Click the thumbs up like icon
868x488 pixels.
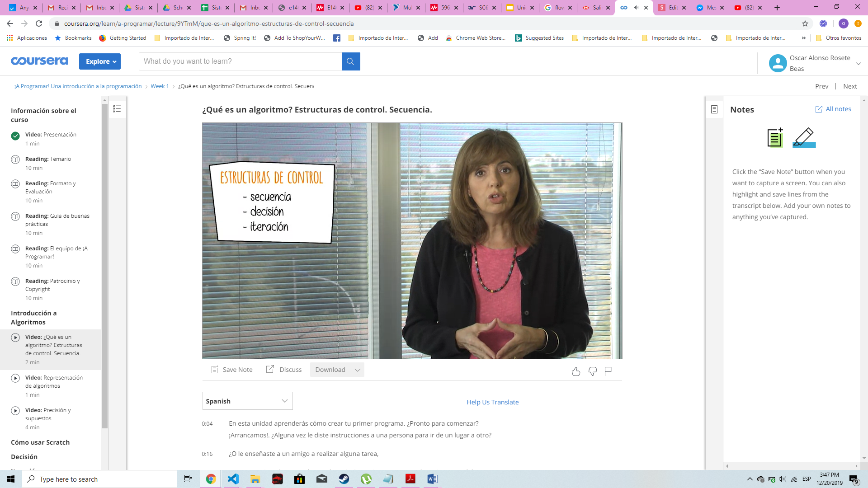(x=576, y=371)
